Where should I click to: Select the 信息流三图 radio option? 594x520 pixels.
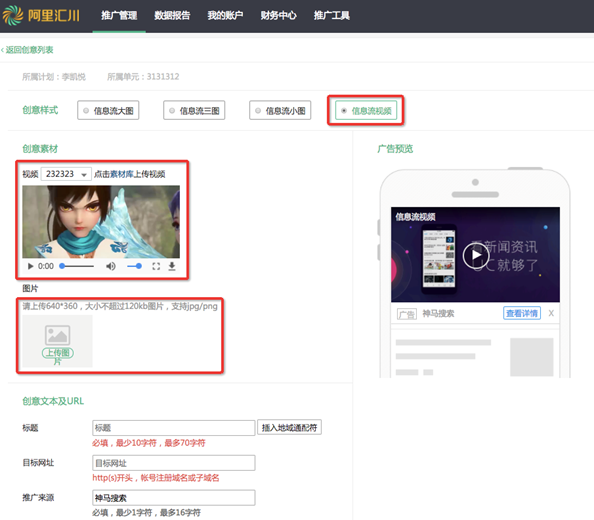click(x=194, y=110)
